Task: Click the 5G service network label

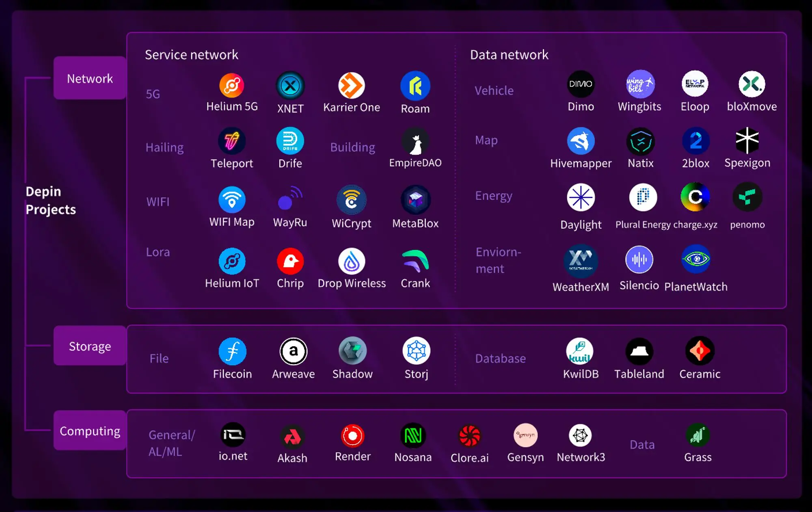Action: pos(151,92)
